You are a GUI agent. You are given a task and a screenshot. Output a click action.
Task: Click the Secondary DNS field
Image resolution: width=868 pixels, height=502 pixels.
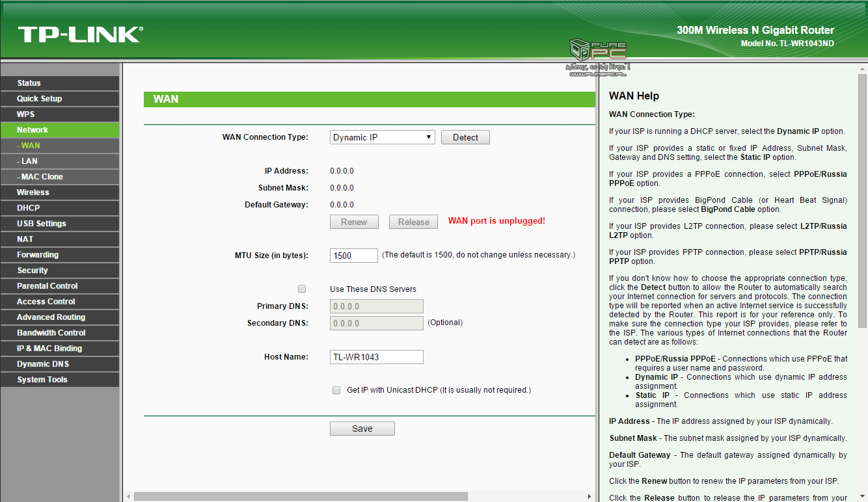377,323
